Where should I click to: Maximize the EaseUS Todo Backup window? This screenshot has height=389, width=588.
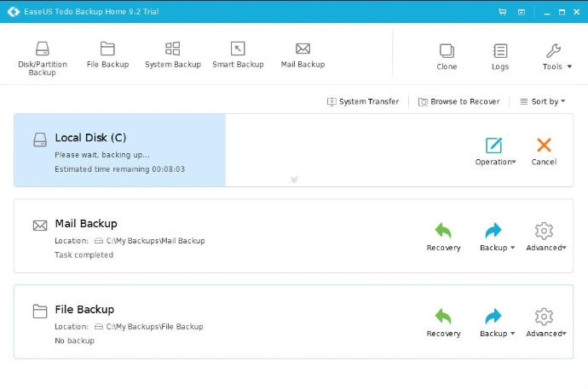pyautogui.click(x=562, y=13)
